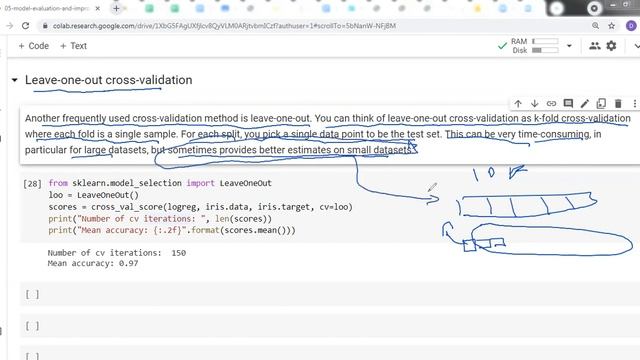The width and height of the screenshot is (640, 360).
Task: Open more cell actions menu
Action: 635,104
